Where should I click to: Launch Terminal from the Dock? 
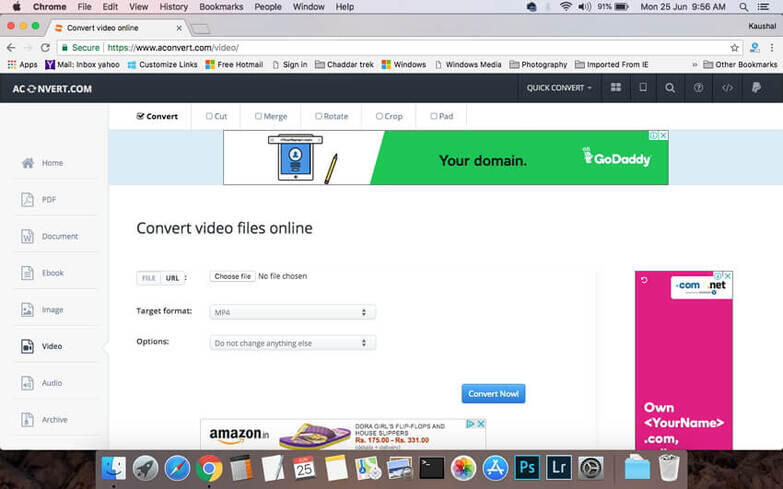click(x=431, y=468)
